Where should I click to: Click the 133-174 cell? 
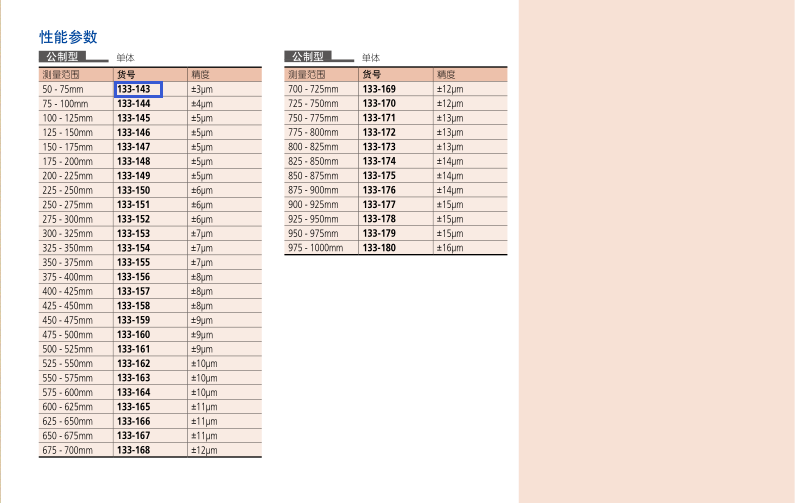(379, 161)
